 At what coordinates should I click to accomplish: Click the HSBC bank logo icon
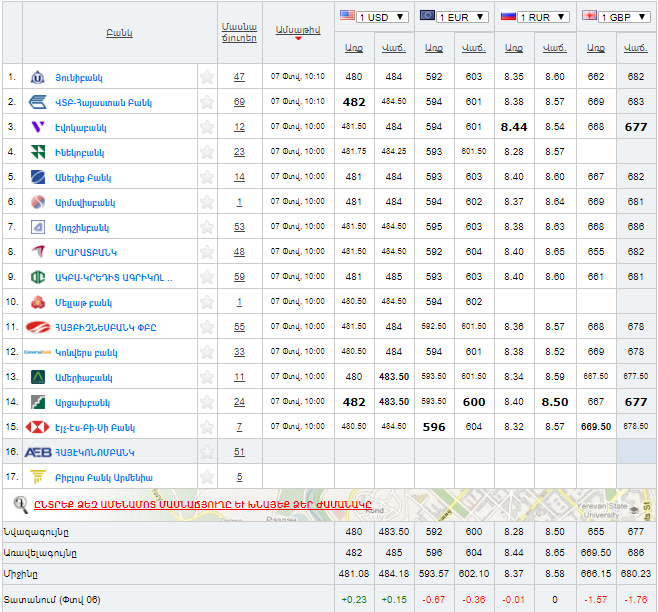(x=38, y=427)
